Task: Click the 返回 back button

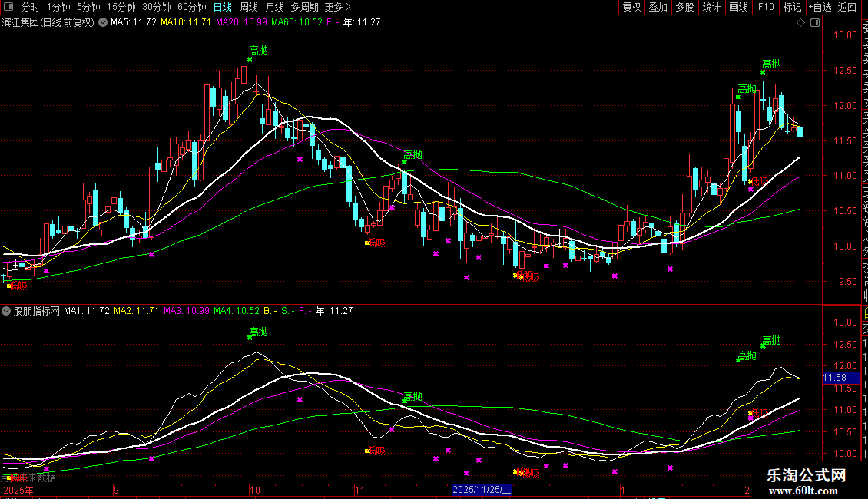Action: coord(847,7)
